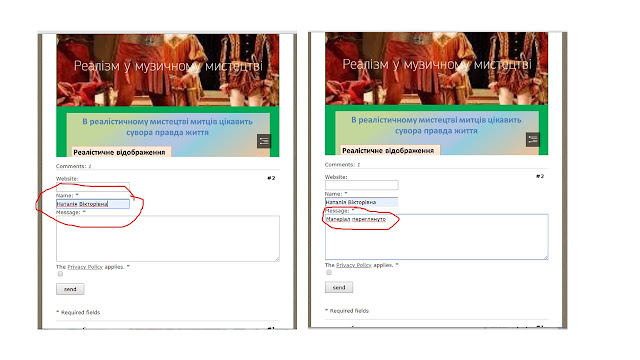Click the send button in left form

click(70, 289)
